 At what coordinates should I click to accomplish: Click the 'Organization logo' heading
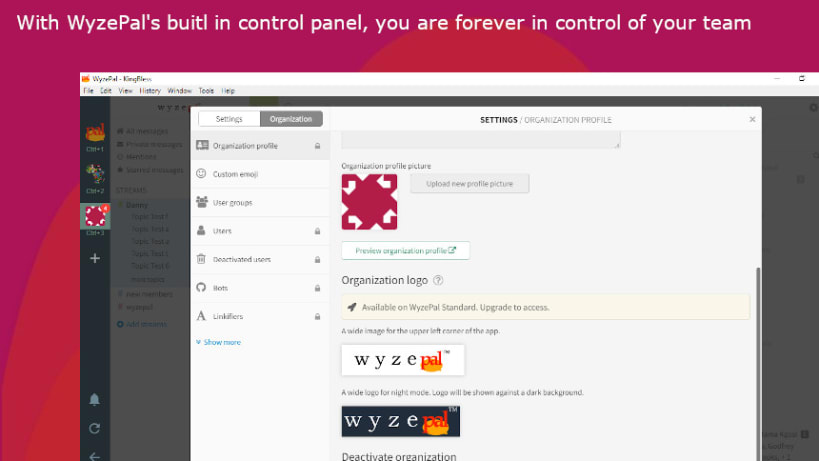click(384, 280)
